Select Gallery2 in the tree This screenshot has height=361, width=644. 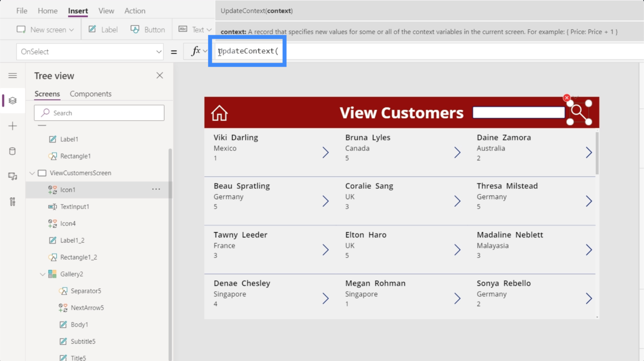click(x=71, y=274)
